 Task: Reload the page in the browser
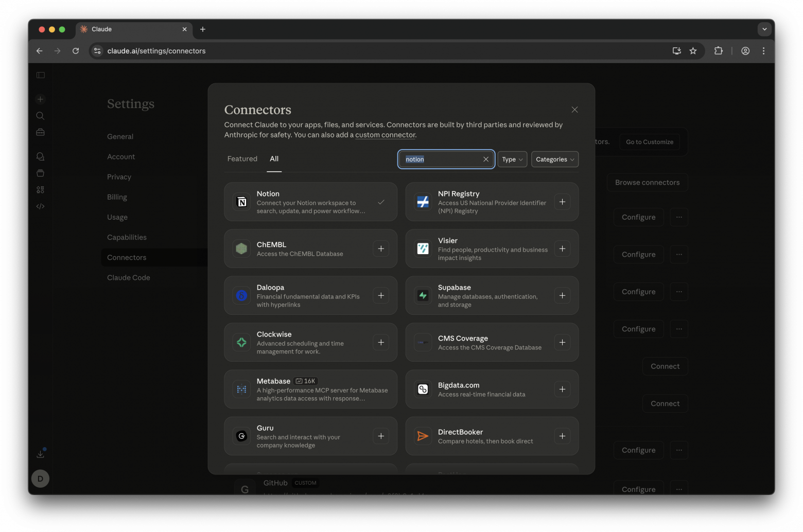[x=76, y=51]
